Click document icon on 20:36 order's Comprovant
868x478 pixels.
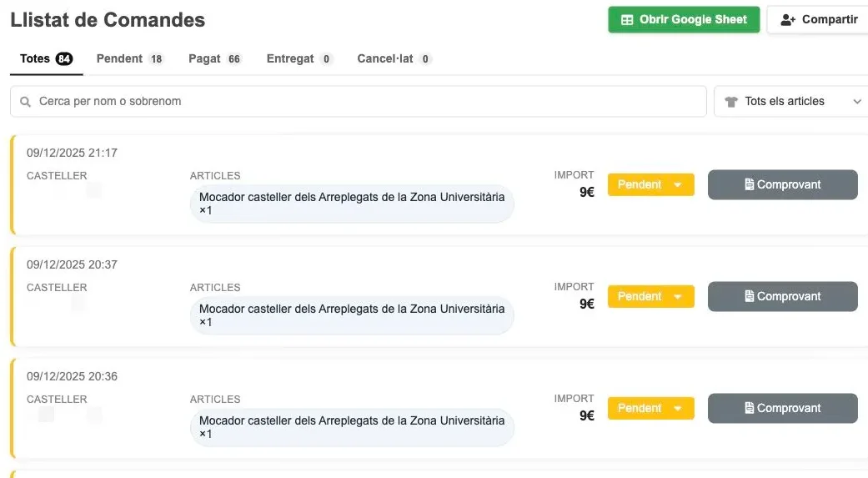tap(749, 408)
